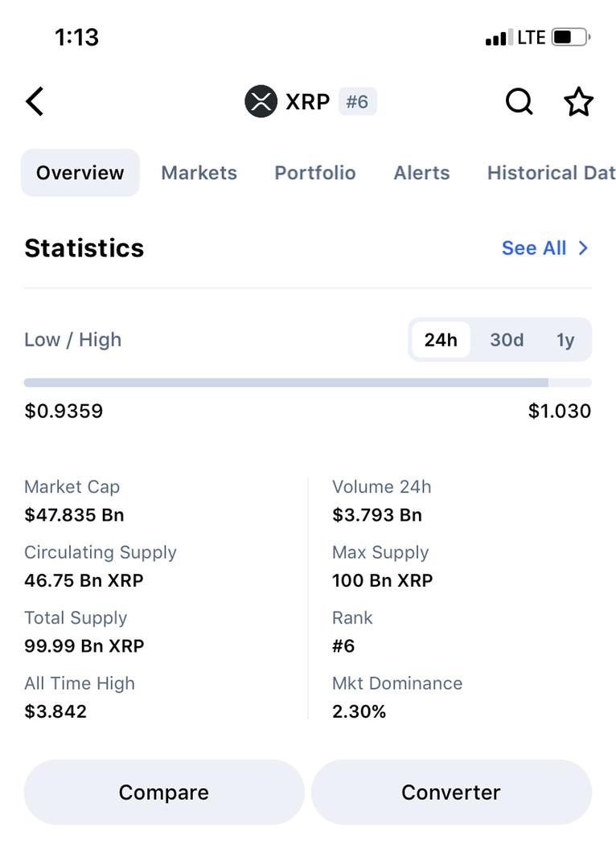The height and width of the screenshot is (868, 616).
Task: Tap the Market Cap value
Action: pos(74,515)
